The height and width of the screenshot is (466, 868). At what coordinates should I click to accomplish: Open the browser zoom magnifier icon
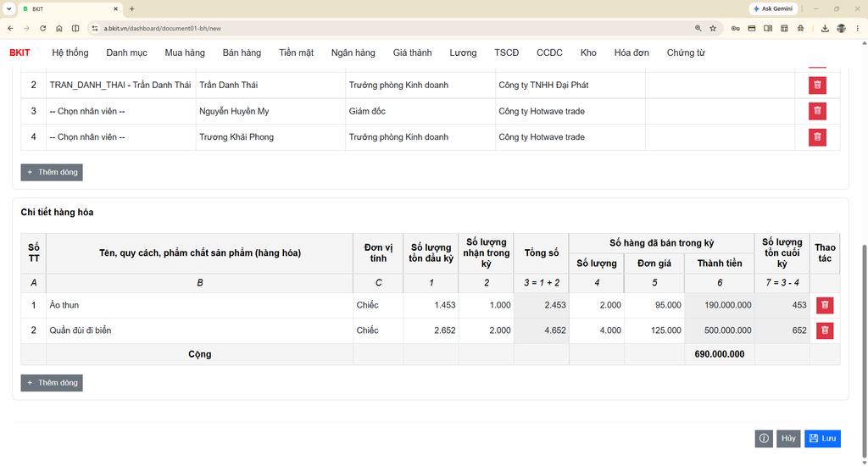coord(698,28)
